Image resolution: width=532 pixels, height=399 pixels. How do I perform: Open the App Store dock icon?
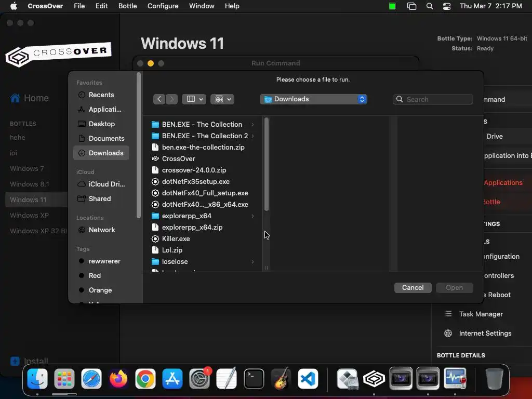pyautogui.click(x=172, y=378)
